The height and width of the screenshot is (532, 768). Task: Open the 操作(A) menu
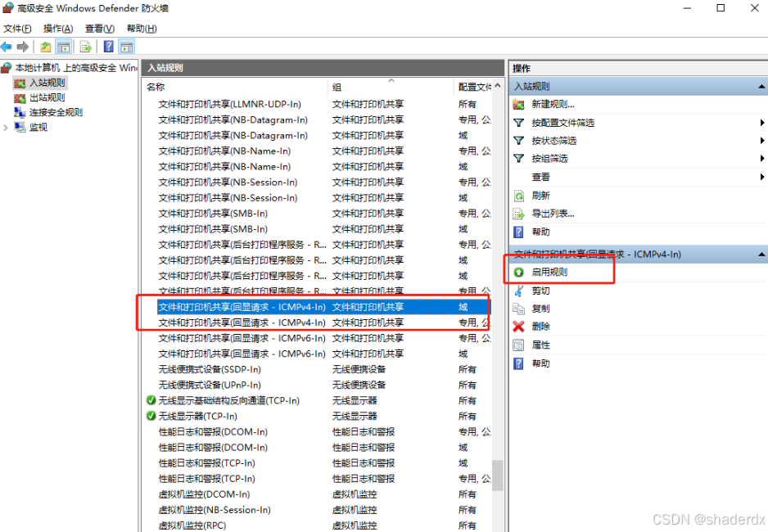(x=58, y=29)
